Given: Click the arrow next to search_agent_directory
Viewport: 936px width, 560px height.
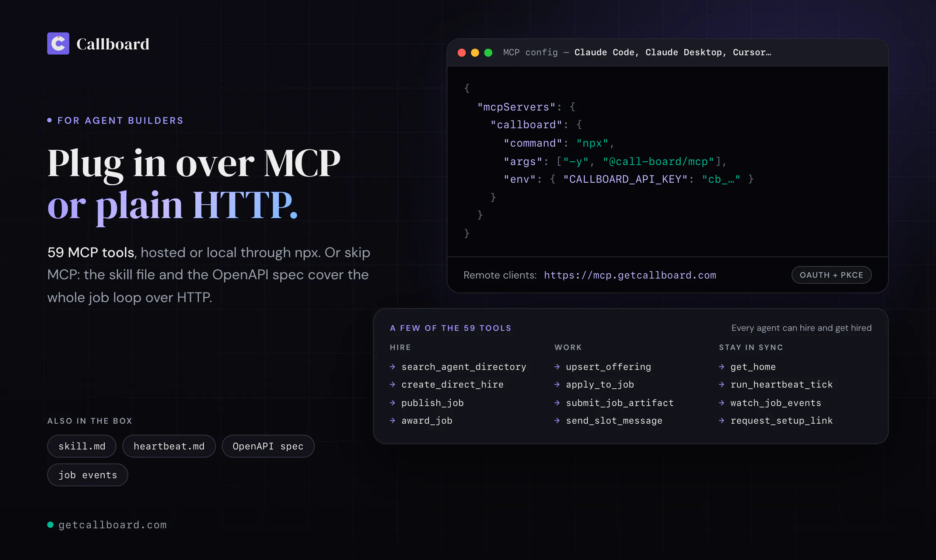Looking at the screenshot, I should click(x=392, y=367).
